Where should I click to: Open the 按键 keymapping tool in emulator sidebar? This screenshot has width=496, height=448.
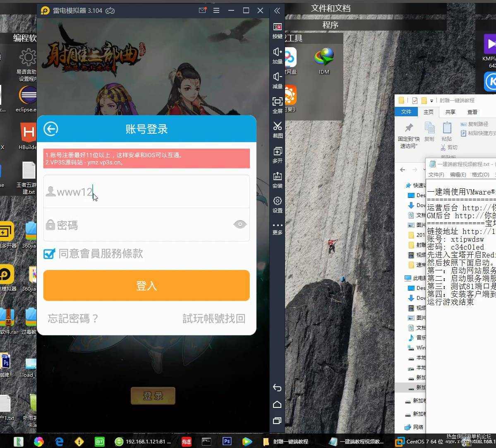[x=278, y=31]
